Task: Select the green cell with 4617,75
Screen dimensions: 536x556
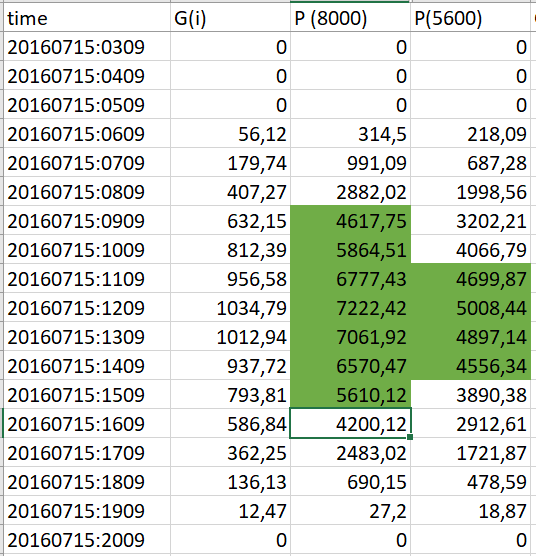Action: [x=350, y=221]
